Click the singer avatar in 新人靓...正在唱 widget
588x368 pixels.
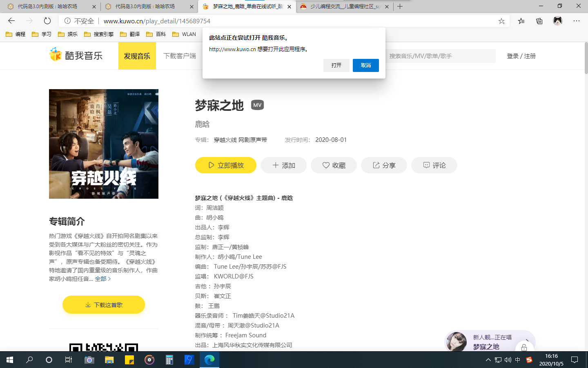457,342
